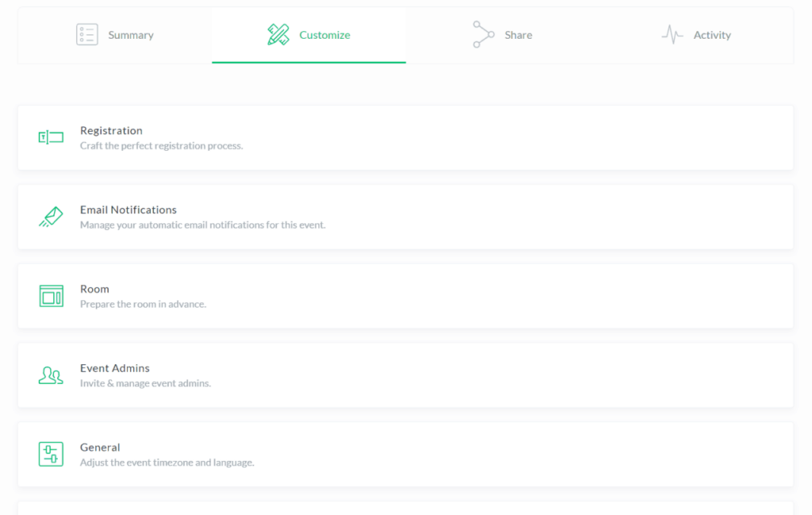This screenshot has height=515, width=812.
Task: Click the Share nodes icon
Action: click(x=483, y=35)
